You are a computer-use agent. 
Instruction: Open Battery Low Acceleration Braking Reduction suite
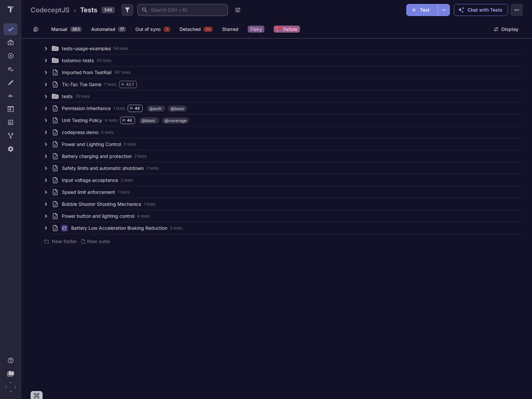[119, 228]
